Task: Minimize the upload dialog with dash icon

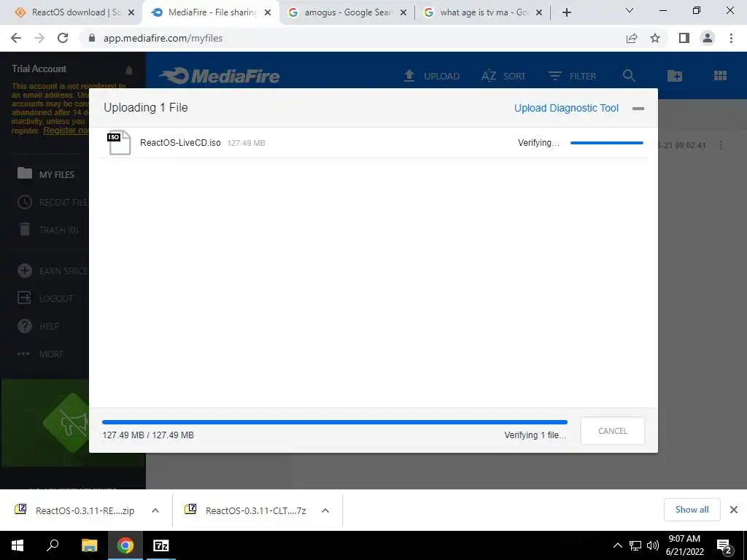Action: [638, 109]
